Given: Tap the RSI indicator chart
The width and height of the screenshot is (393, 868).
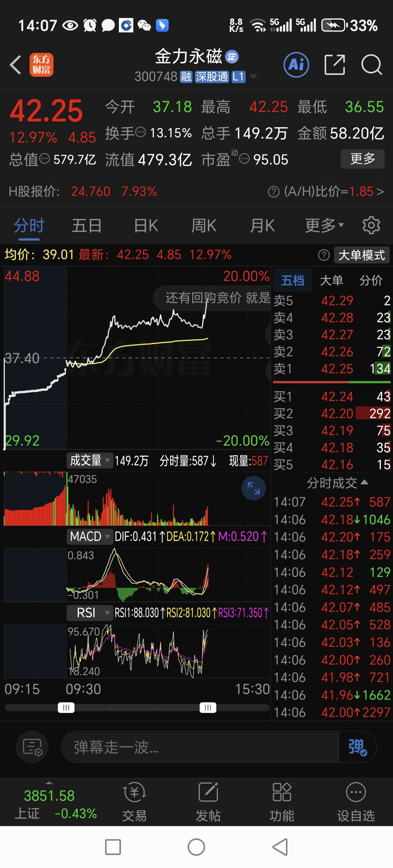Looking at the screenshot, I should (137, 651).
